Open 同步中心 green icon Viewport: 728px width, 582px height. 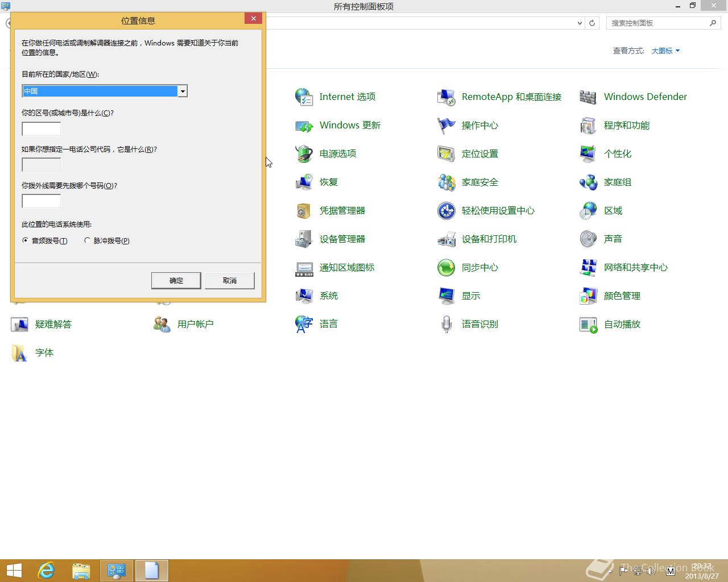[446, 267]
